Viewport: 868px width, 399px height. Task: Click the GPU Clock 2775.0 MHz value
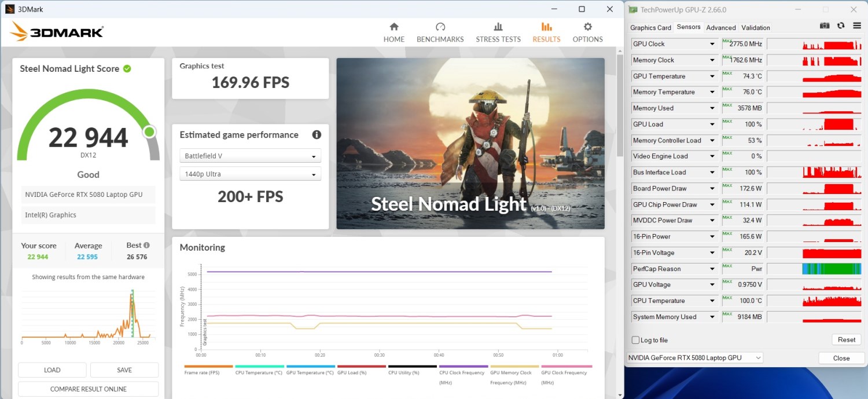[746, 44]
